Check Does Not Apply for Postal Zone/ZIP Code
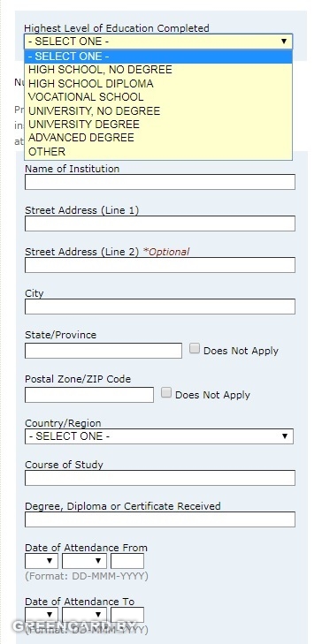Screen dimensions: 322x644 (x=166, y=392)
